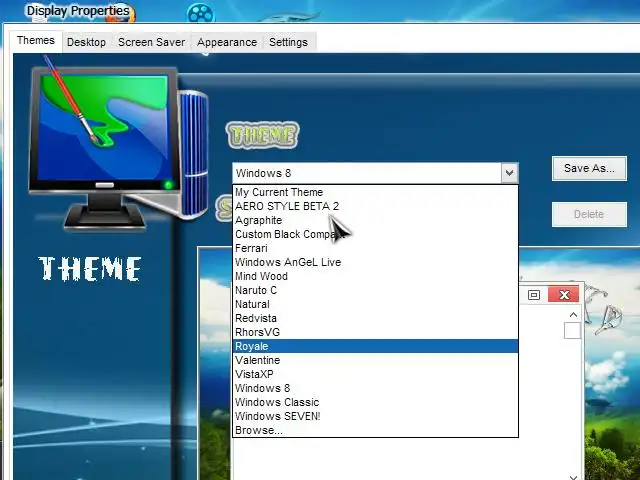Choose the highlighted Royale theme

pyautogui.click(x=375, y=346)
